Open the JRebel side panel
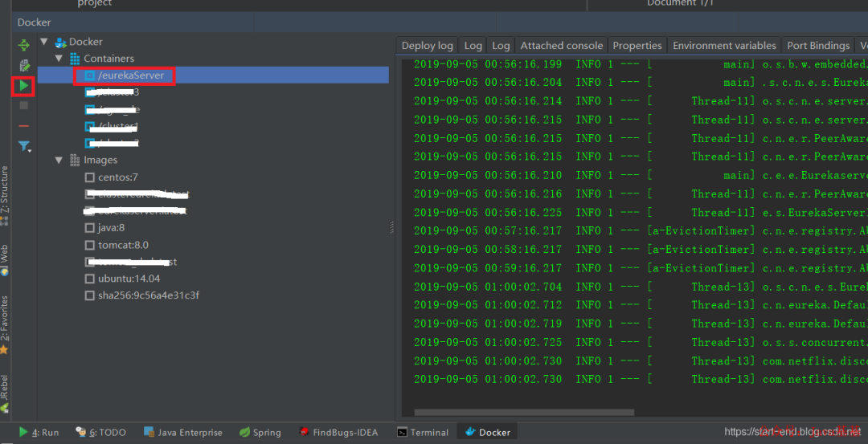 [x=5, y=393]
